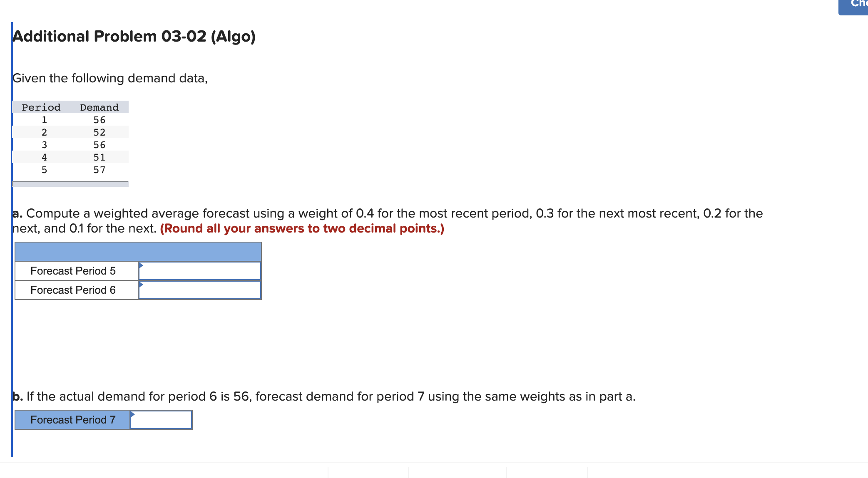
Task: Click the red rounding instruction text
Action: [x=301, y=228]
